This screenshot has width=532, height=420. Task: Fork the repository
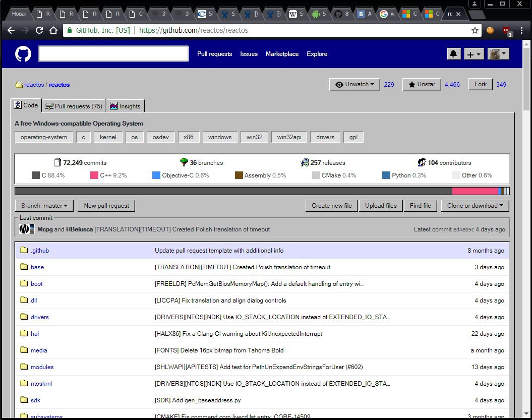pyautogui.click(x=481, y=84)
